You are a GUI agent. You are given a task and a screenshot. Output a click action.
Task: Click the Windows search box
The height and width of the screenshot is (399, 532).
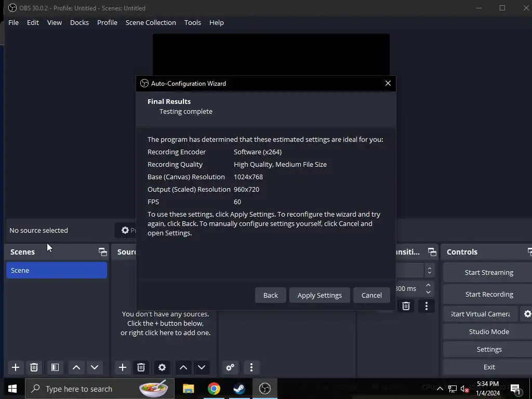pyautogui.click(x=100, y=389)
